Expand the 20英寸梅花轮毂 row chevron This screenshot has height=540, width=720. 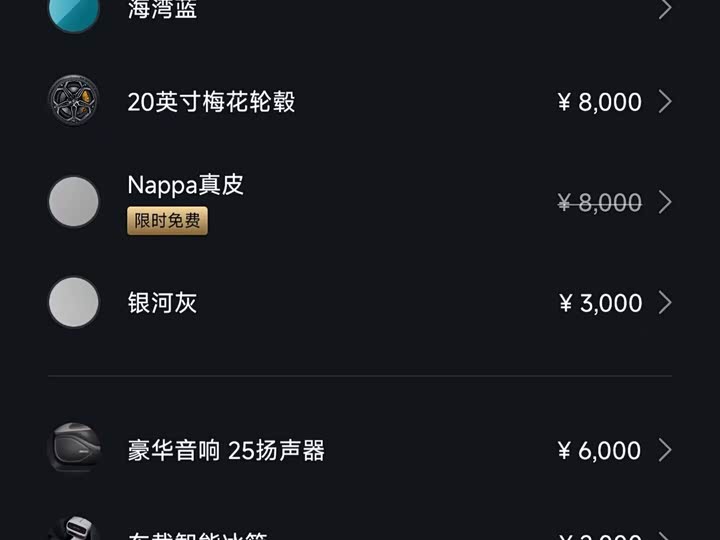pos(665,101)
